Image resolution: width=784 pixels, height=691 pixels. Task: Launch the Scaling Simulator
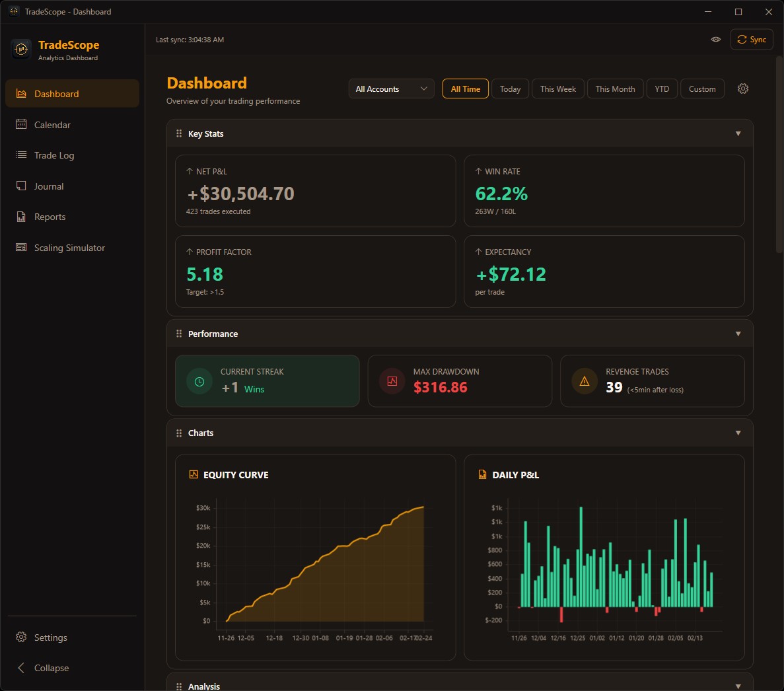(69, 247)
